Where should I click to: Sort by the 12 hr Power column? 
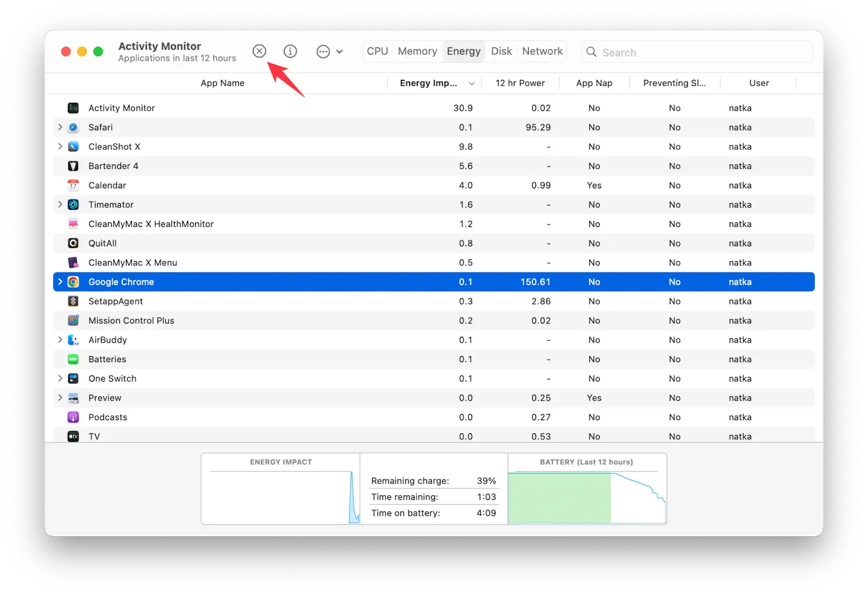(520, 83)
